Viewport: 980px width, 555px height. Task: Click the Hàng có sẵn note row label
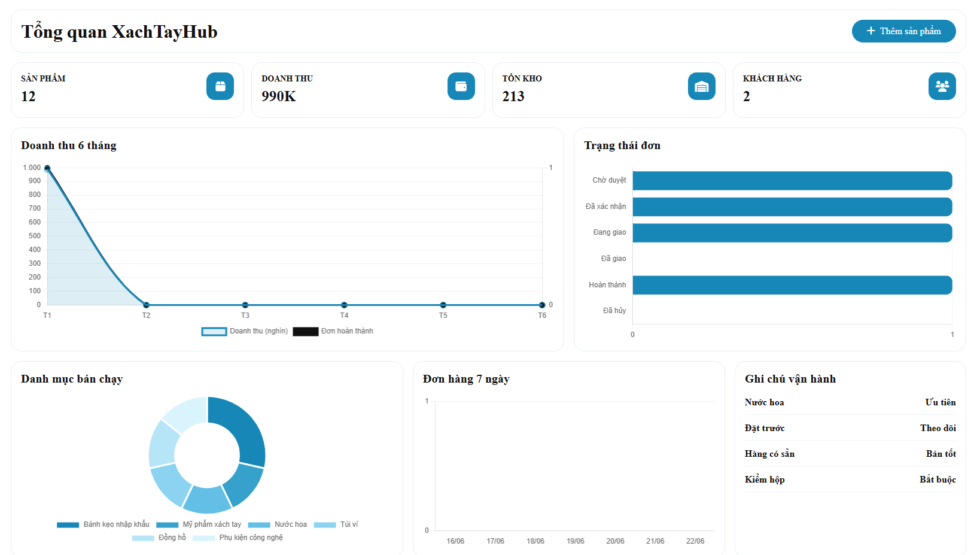click(x=770, y=454)
